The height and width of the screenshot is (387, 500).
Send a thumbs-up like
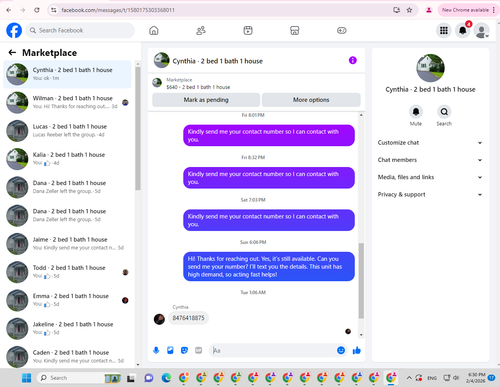[x=357, y=350]
